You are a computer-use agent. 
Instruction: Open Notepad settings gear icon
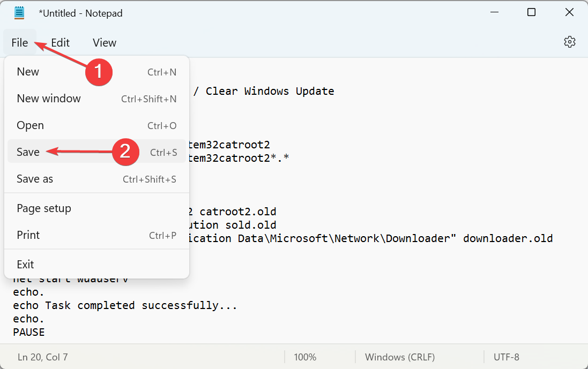pyautogui.click(x=569, y=42)
